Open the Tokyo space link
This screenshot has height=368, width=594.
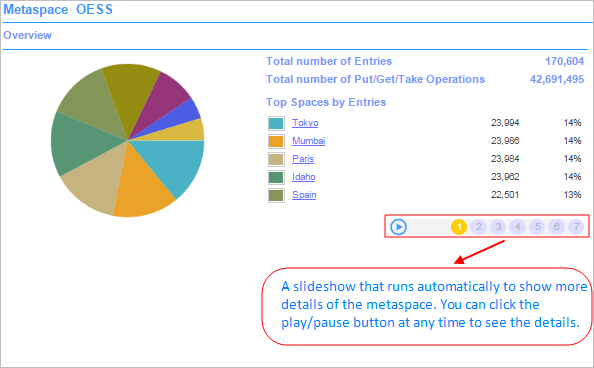coord(305,123)
